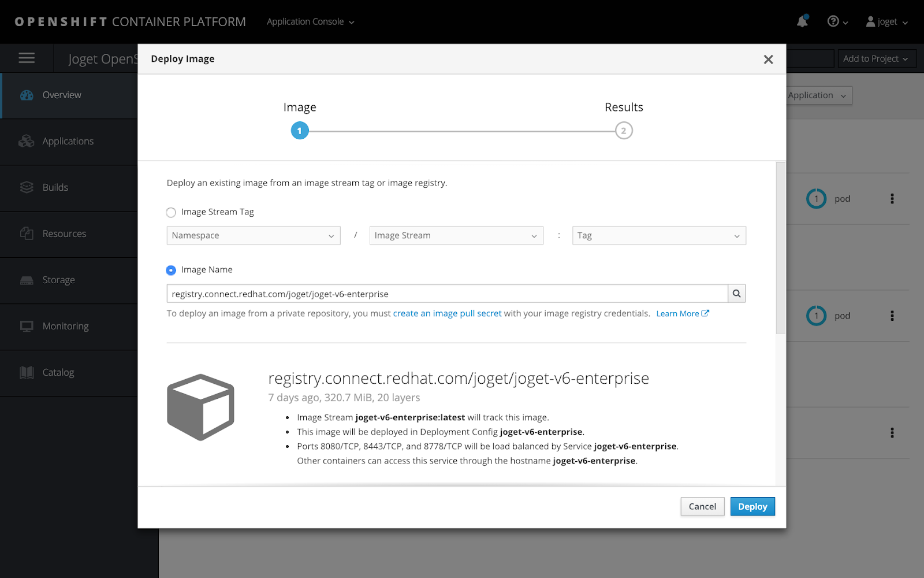Open the notifications bell icon

(802, 21)
